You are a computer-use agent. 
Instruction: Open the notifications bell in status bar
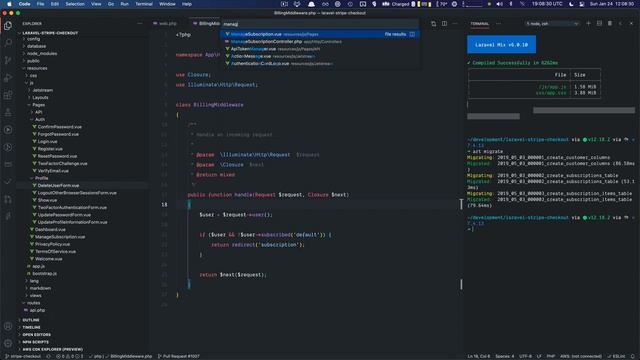tap(633, 356)
